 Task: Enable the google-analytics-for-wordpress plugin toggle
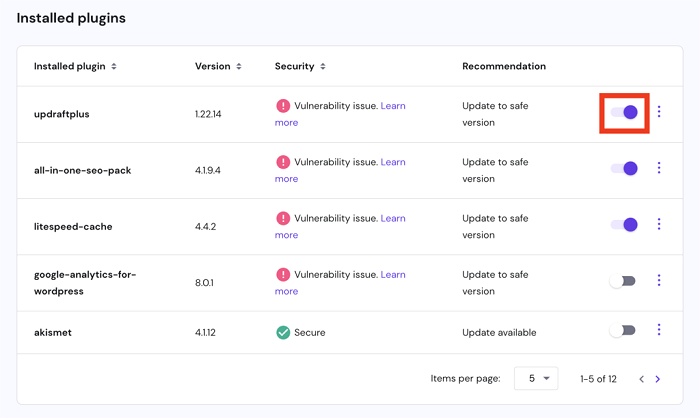(622, 281)
